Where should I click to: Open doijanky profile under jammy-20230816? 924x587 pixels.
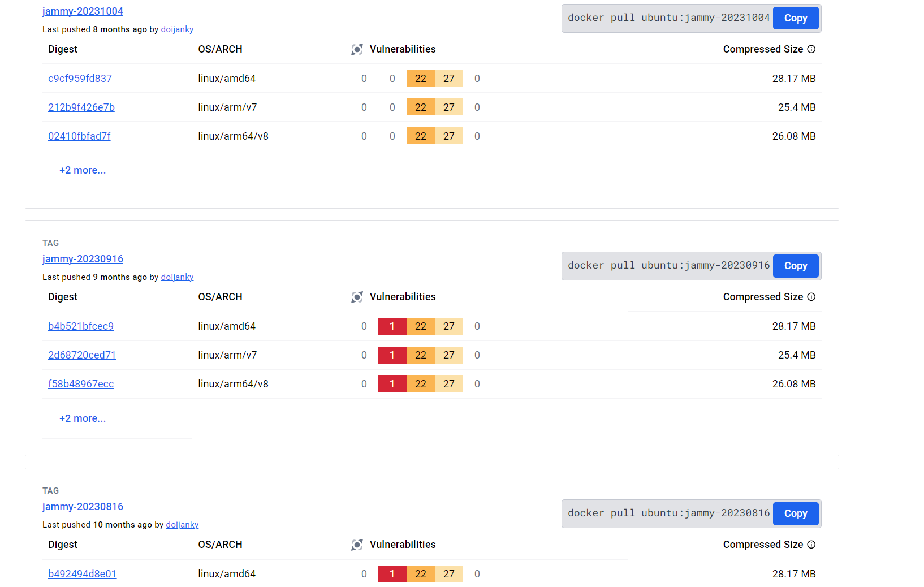(x=182, y=525)
